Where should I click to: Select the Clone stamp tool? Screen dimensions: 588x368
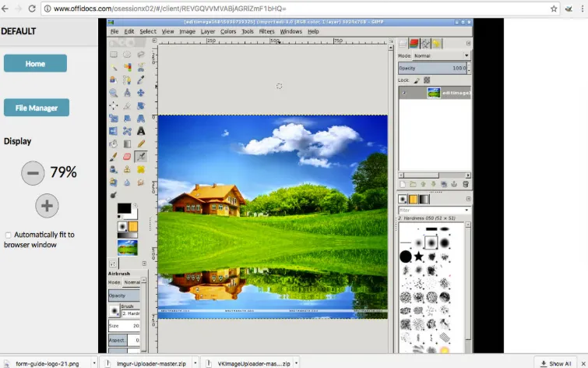pyautogui.click(x=127, y=170)
